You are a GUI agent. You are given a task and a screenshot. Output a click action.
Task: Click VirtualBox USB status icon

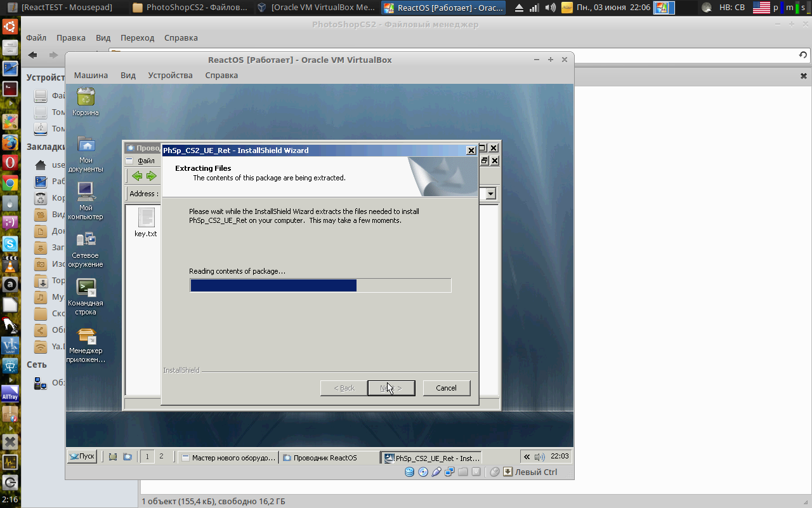[436, 472]
